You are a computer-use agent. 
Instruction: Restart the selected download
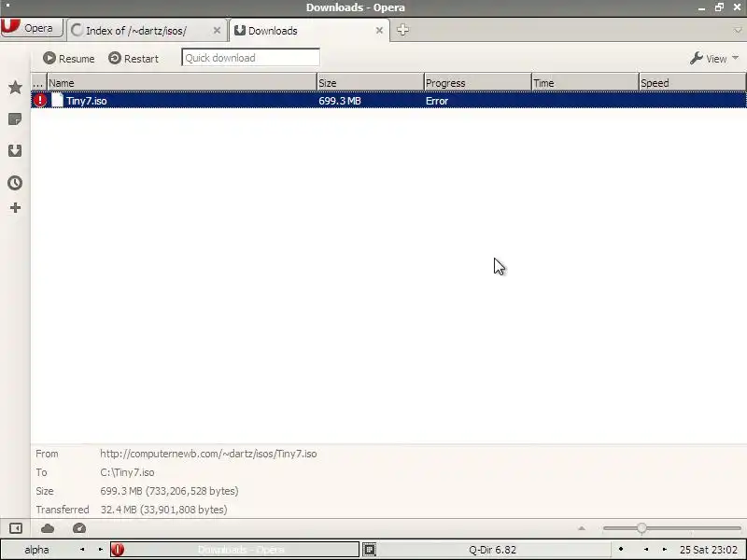134,58
